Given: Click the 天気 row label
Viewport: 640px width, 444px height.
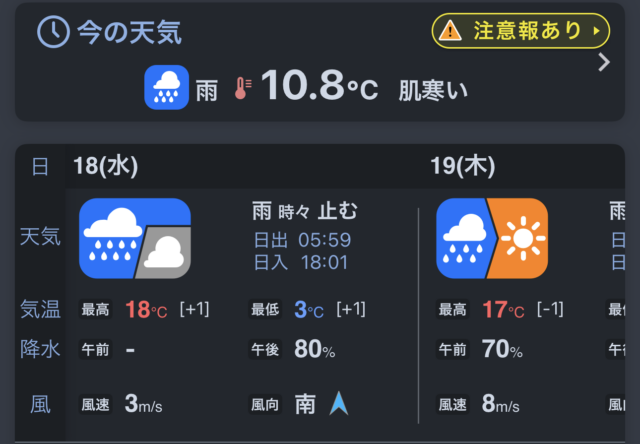Looking at the screenshot, I should (40, 237).
